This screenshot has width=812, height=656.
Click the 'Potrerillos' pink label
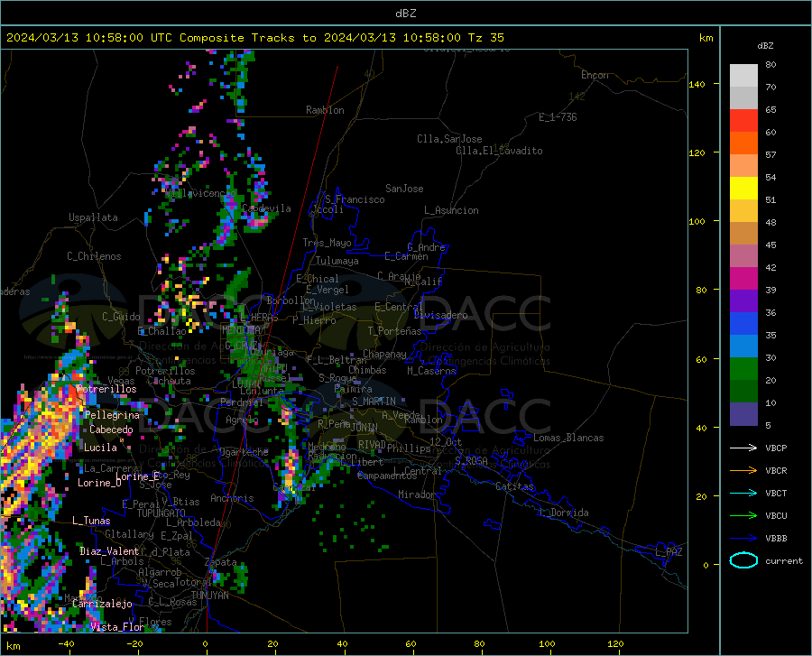pos(106,389)
